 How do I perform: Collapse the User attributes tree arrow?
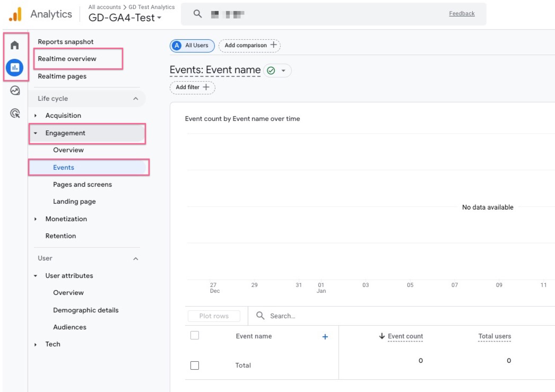point(36,276)
